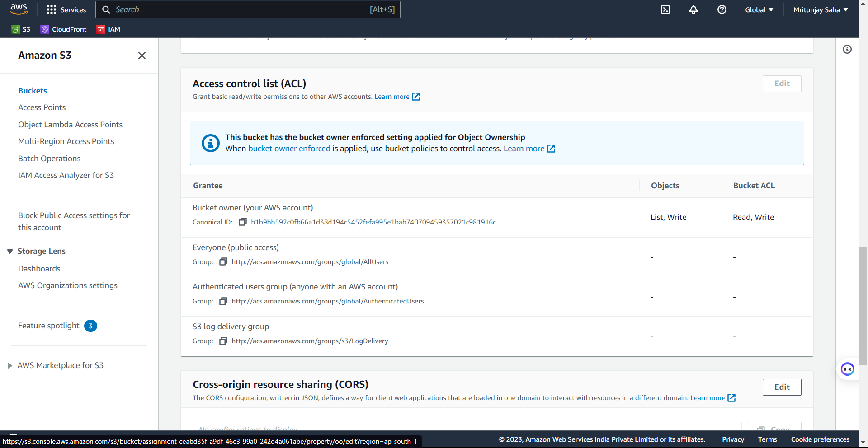Open Storage Lens Dashboards
Image resolution: width=868 pixels, height=448 pixels.
pyautogui.click(x=39, y=269)
